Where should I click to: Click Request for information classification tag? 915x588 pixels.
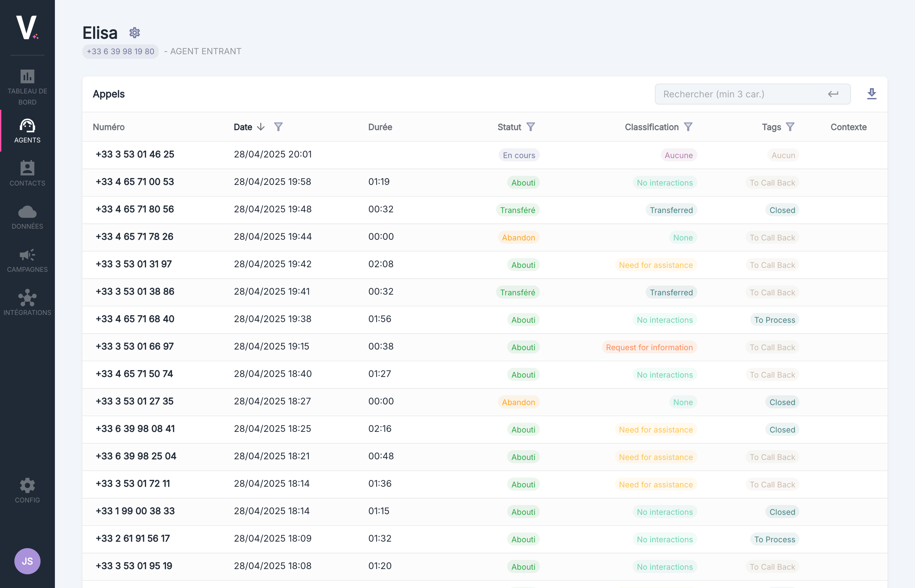point(649,348)
